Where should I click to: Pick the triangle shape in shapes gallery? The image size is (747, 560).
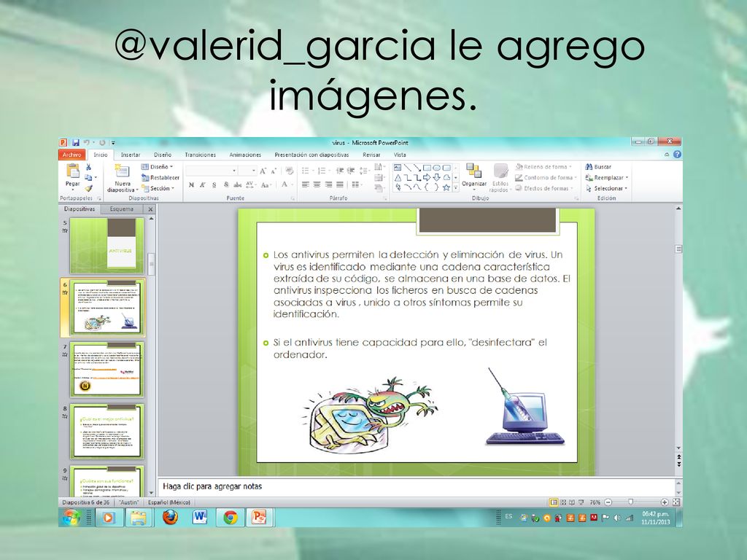pos(398,178)
